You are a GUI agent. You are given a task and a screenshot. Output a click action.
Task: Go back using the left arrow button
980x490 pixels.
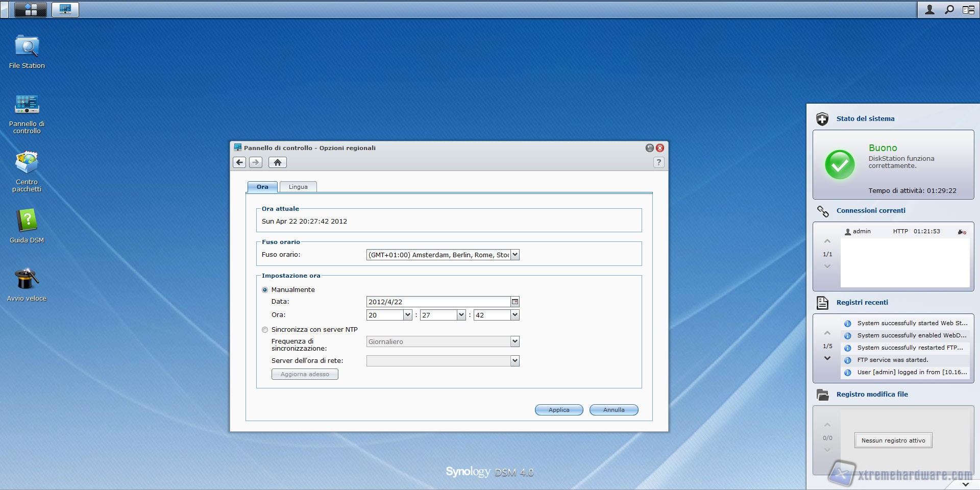(239, 162)
